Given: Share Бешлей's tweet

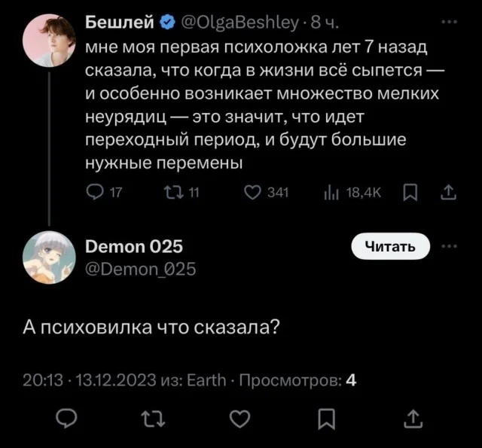Looking at the screenshot, I should (x=448, y=192).
